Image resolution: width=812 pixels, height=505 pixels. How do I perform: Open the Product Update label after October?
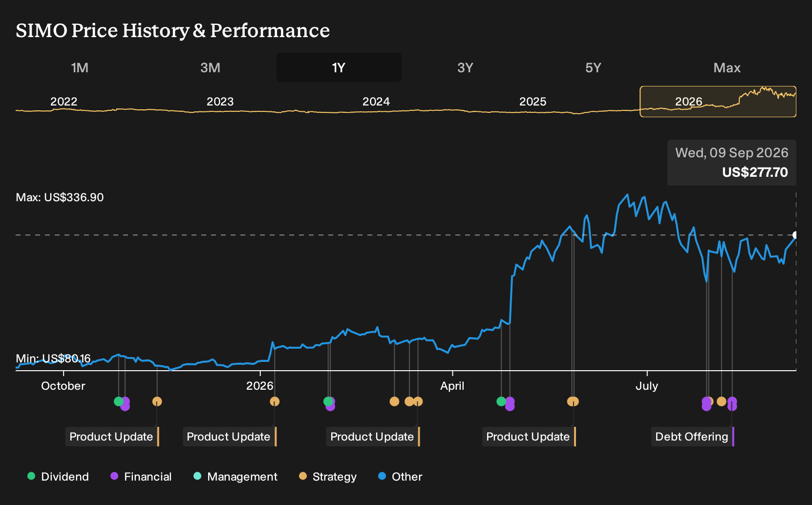pos(112,437)
